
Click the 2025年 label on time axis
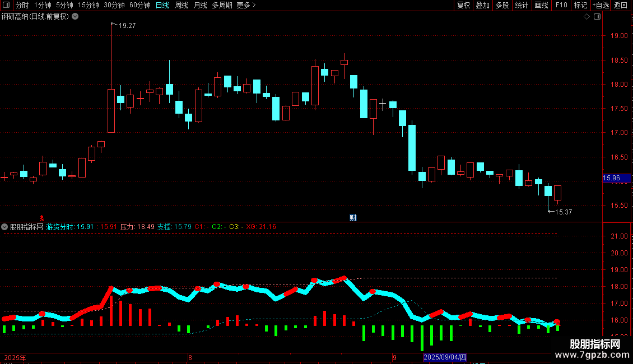pyautogui.click(x=15, y=357)
